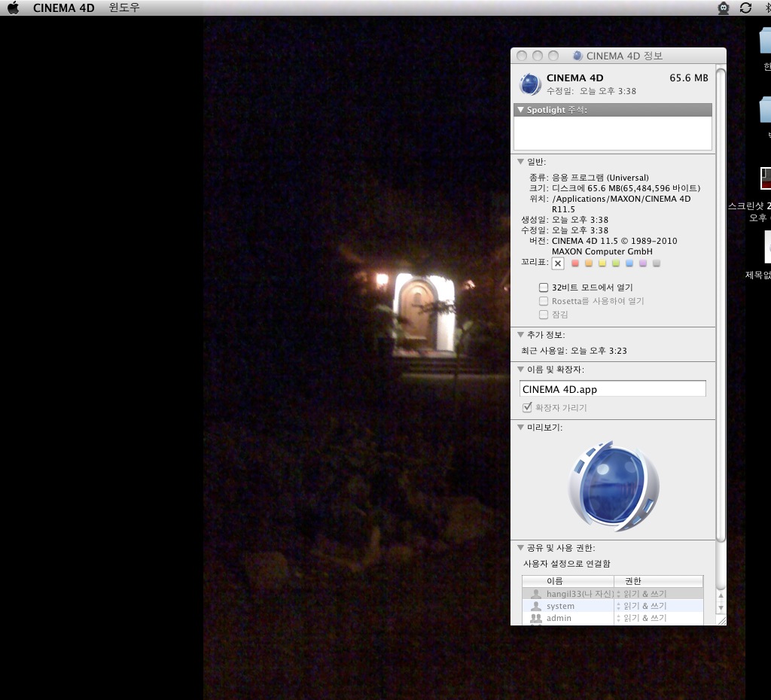The height and width of the screenshot is (700, 771).
Task: Click the info window scroll down arrow
Action: point(721,608)
